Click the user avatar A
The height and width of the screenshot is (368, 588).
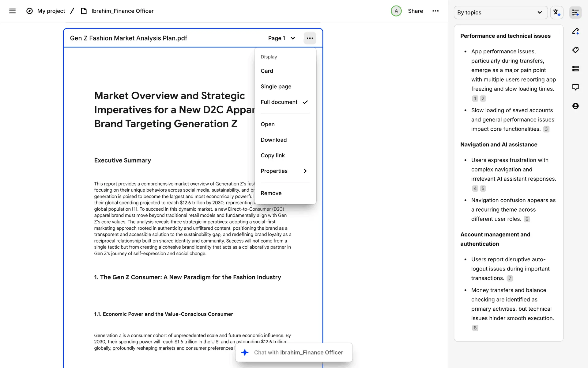point(396,11)
